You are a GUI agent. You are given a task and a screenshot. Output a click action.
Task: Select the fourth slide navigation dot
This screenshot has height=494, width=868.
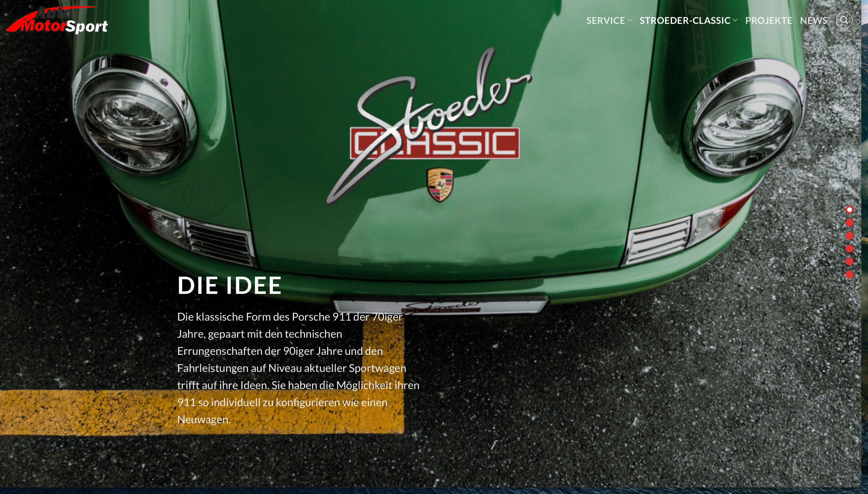click(849, 248)
